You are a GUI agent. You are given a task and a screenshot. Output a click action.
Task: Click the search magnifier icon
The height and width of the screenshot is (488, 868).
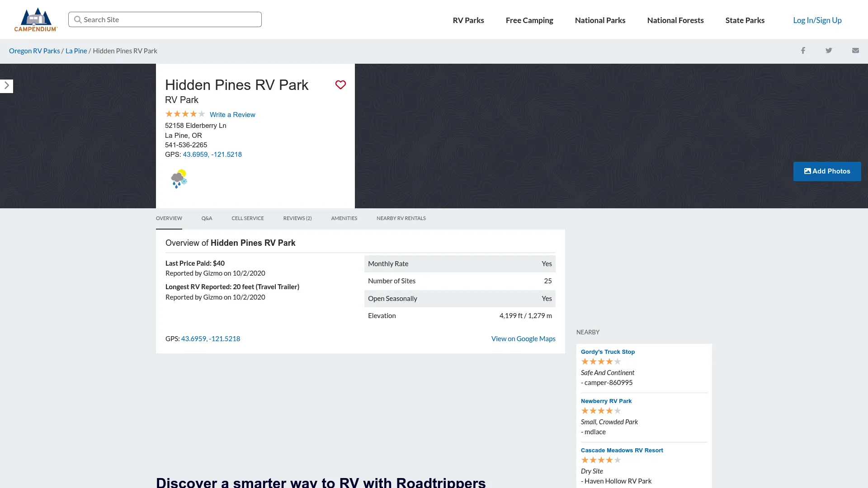(78, 20)
